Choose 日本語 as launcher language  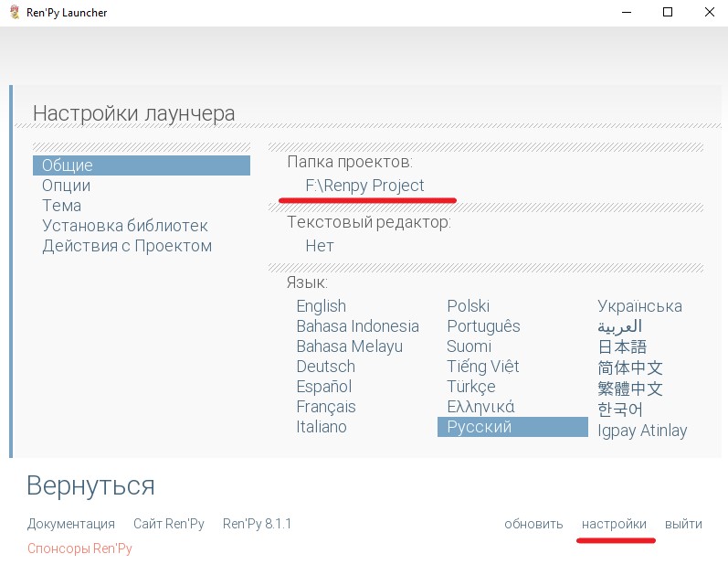[x=622, y=346]
